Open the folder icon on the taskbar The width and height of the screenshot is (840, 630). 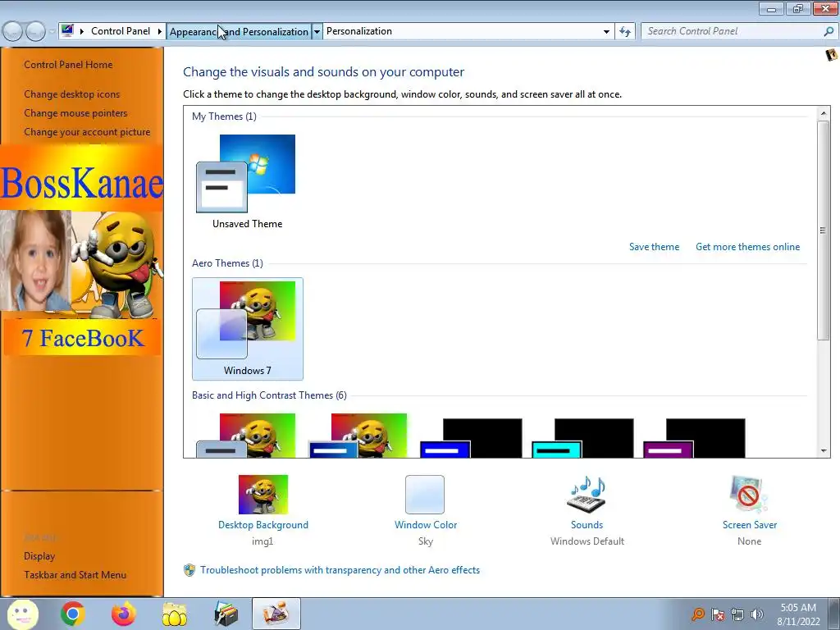(x=175, y=614)
